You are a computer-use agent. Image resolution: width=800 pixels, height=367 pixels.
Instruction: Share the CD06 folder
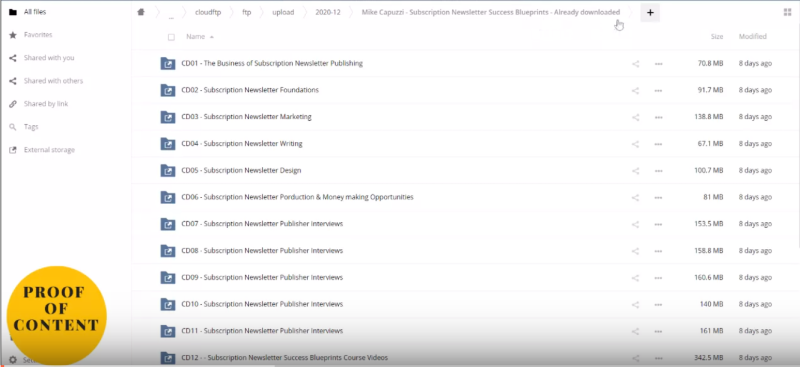(x=636, y=198)
